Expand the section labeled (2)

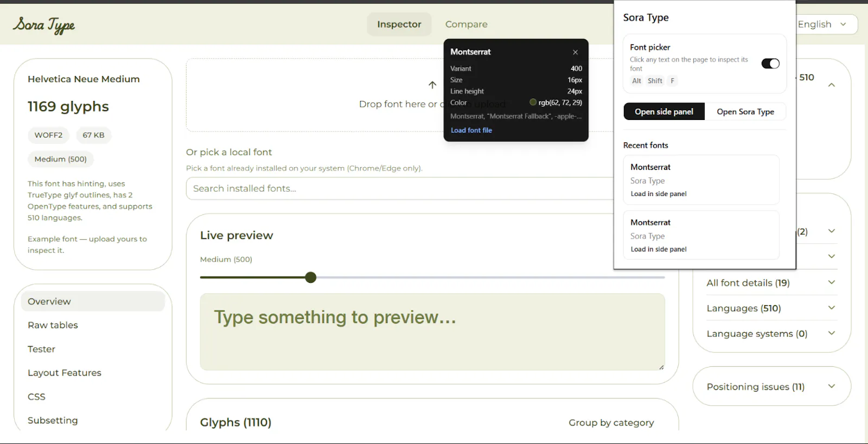[x=831, y=231]
